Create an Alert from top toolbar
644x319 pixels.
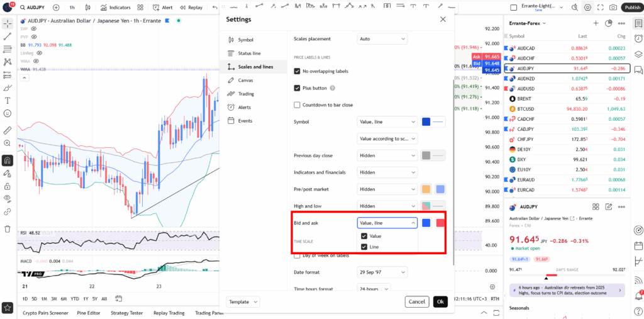pyautogui.click(x=163, y=8)
